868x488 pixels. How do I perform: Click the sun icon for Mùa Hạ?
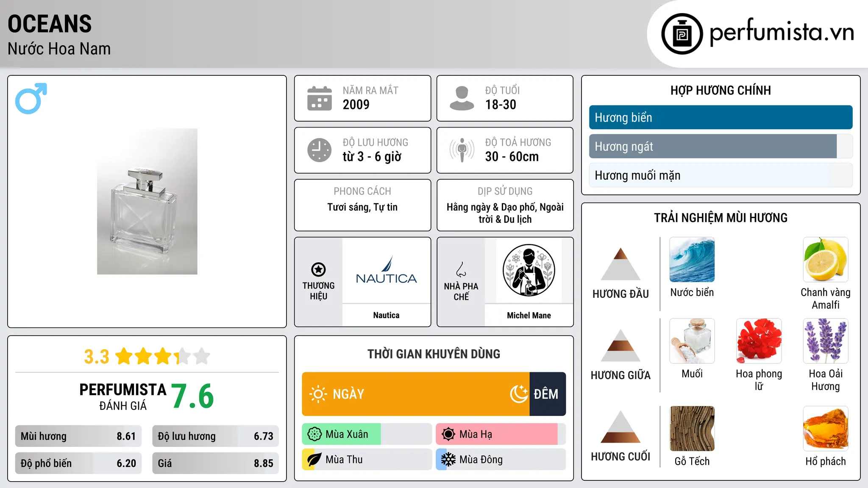(448, 434)
